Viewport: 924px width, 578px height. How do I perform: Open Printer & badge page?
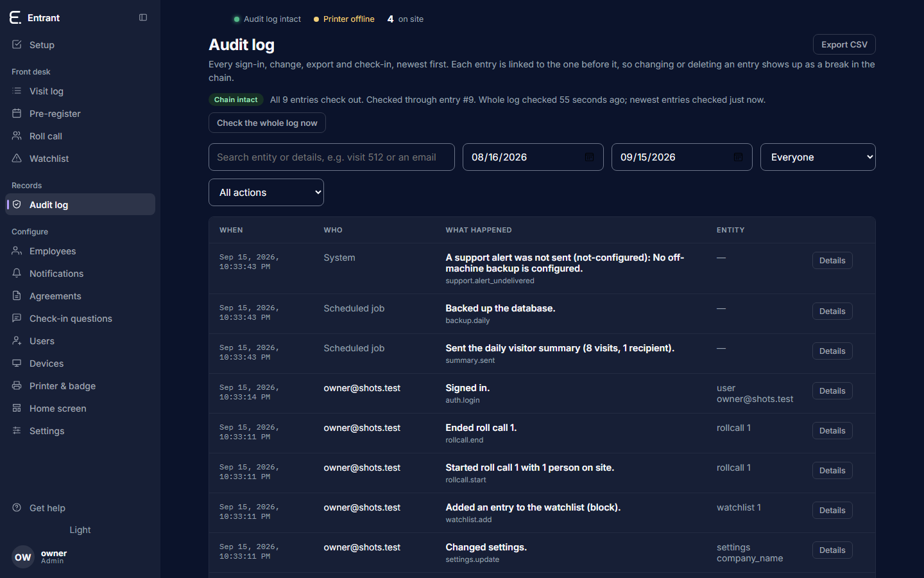pyautogui.click(x=80, y=386)
